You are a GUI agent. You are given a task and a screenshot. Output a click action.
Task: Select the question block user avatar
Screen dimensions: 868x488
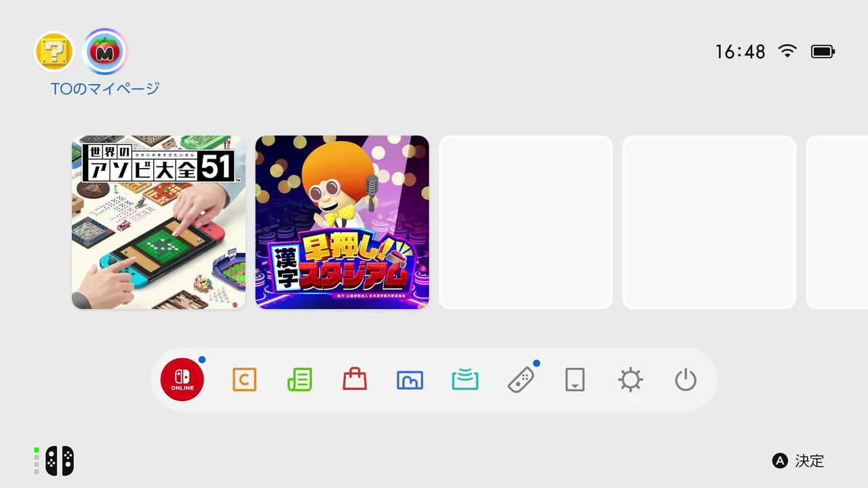pyautogui.click(x=54, y=52)
